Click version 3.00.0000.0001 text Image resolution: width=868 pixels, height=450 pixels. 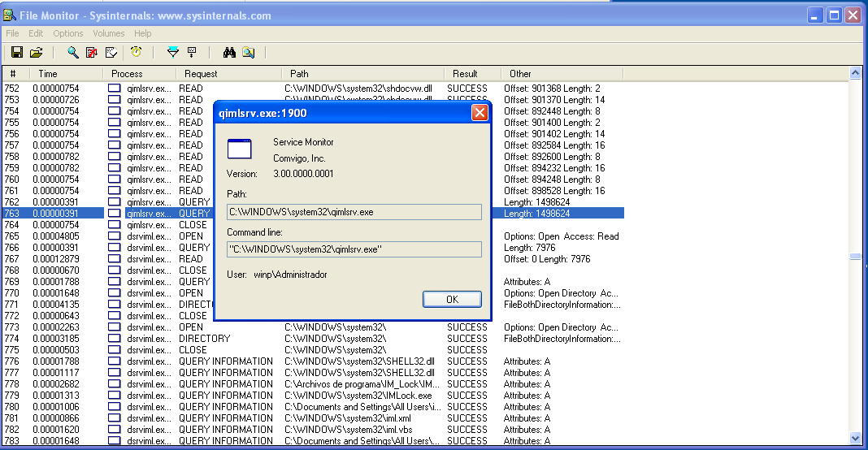click(303, 174)
